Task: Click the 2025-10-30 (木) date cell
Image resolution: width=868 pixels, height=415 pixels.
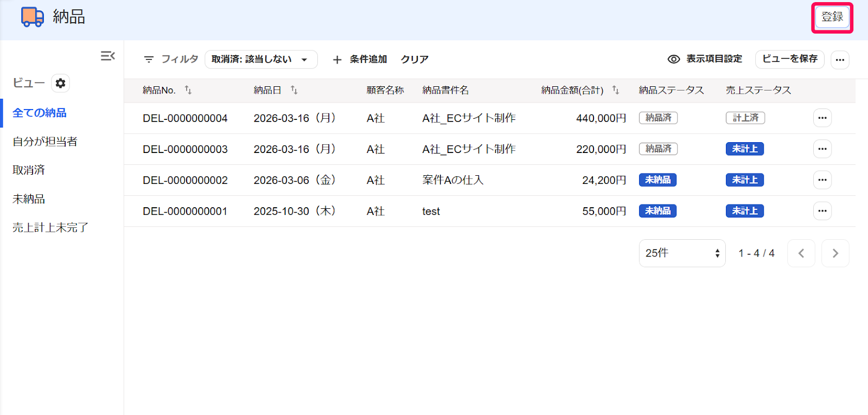Action: point(295,211)
